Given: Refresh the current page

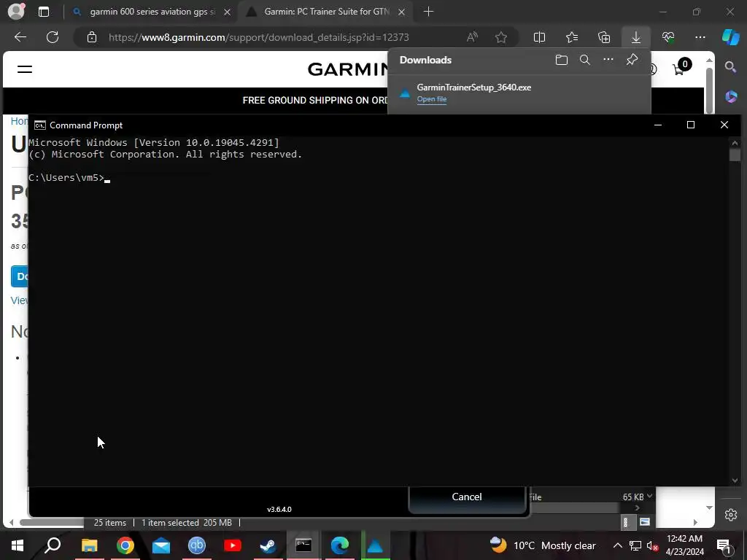Looking at the screenshot, I should 53,37.
